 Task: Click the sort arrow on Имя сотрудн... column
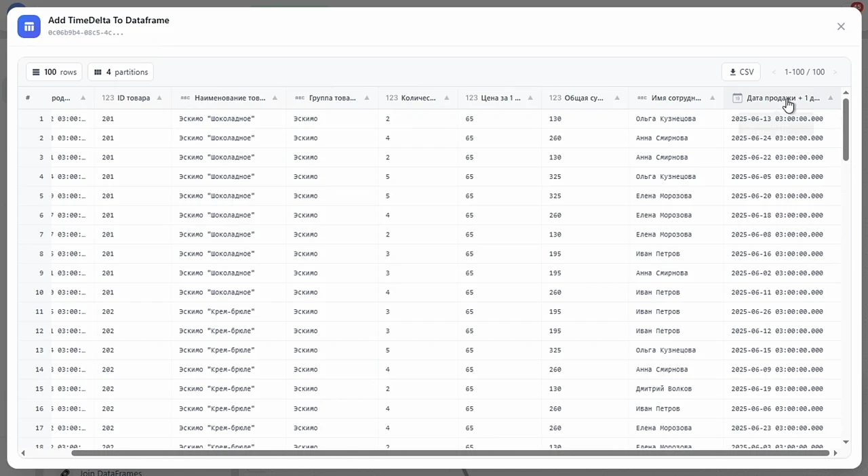tap(712, 98)
